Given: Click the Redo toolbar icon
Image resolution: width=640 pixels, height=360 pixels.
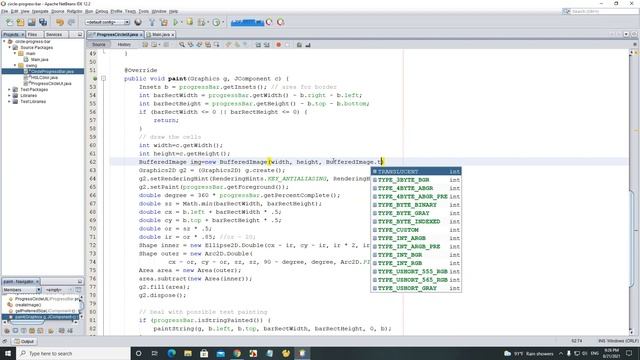Looking at the screenshot, I should 71,22.
